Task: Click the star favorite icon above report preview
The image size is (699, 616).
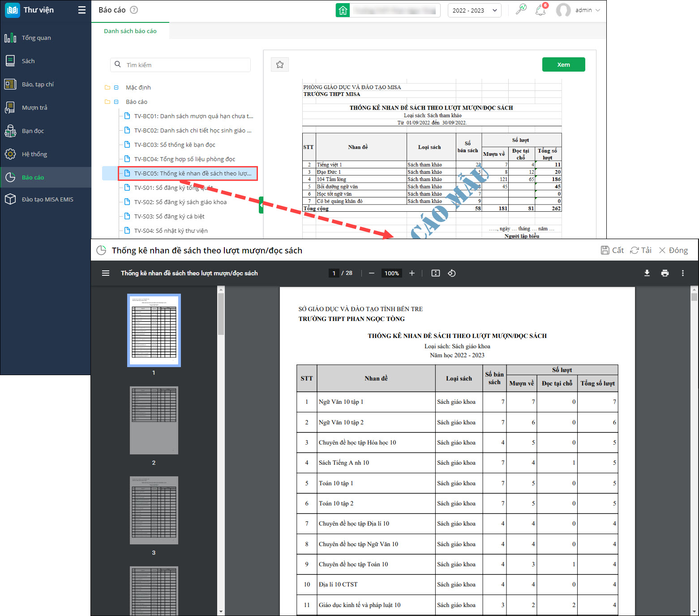Action: [280, 64]
